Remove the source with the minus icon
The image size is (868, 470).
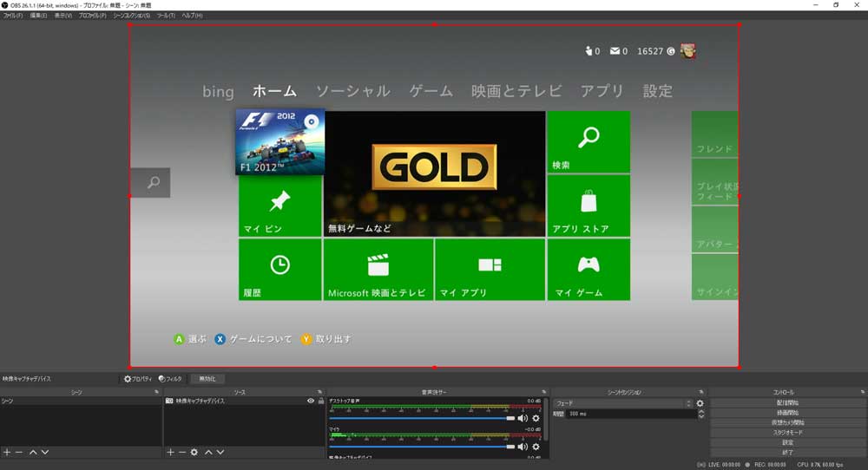182,452
